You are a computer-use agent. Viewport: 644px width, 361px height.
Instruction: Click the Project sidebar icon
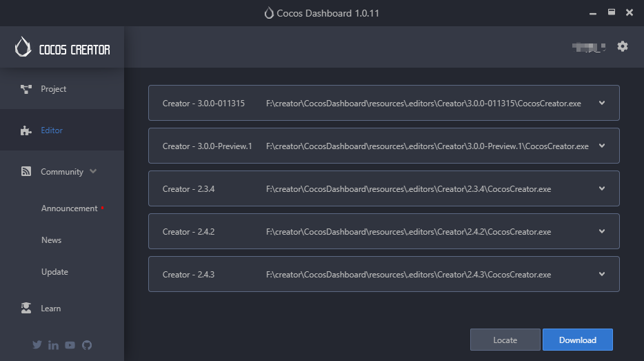coord(26,89)
